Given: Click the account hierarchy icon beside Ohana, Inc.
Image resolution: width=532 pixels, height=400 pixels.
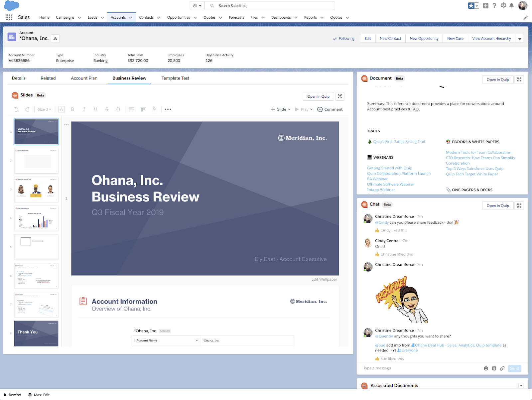Looking at the screenshot, I should tap(55, 39).
